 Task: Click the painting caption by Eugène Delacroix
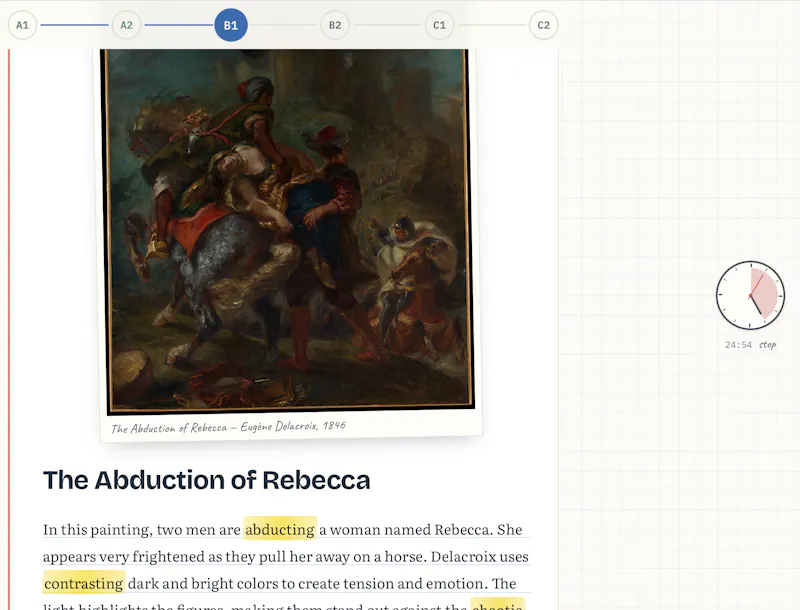click(x=228, y=427)
